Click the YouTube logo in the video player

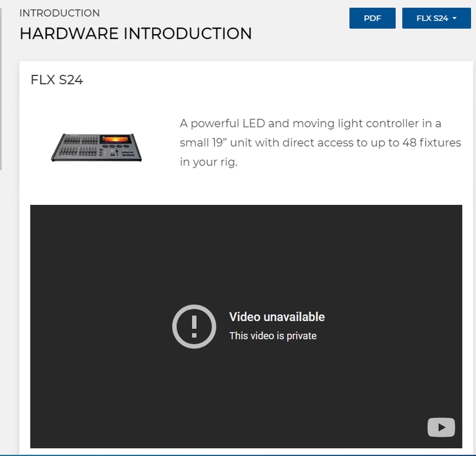pos(441,427)
